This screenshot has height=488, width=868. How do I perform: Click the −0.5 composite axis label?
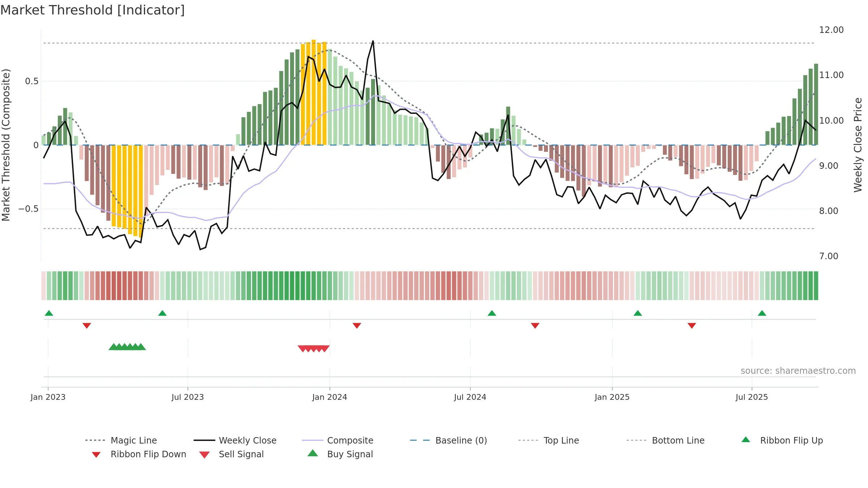[29, 209]
